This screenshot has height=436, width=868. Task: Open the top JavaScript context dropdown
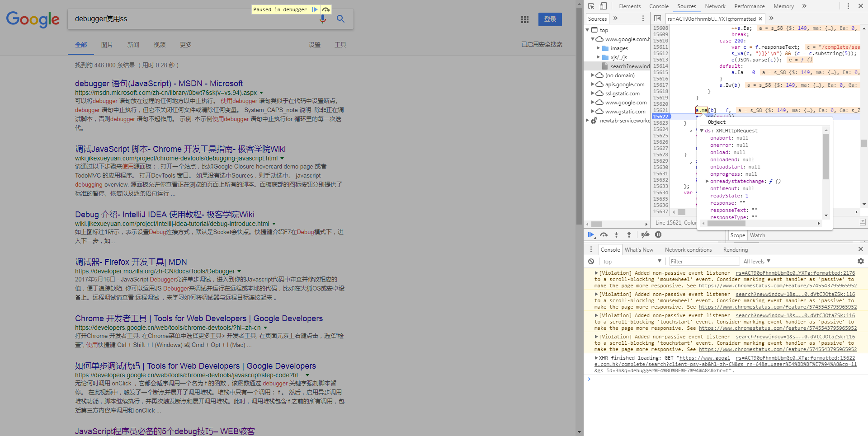(x=632, y=261)
